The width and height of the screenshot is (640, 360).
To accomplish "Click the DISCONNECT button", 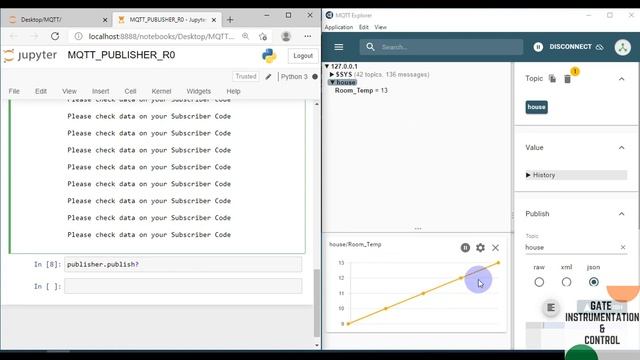I will (x=576, y=47).
